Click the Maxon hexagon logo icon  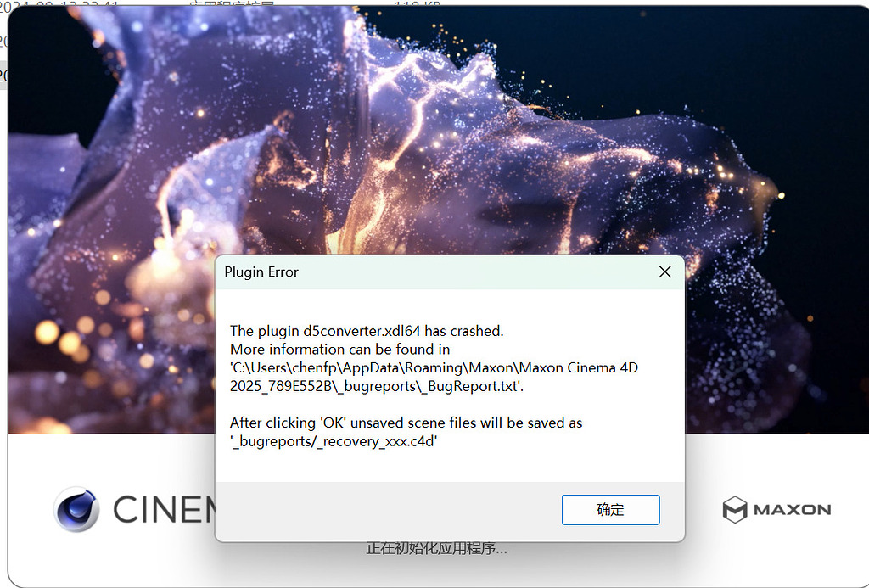tap(734, 510)
